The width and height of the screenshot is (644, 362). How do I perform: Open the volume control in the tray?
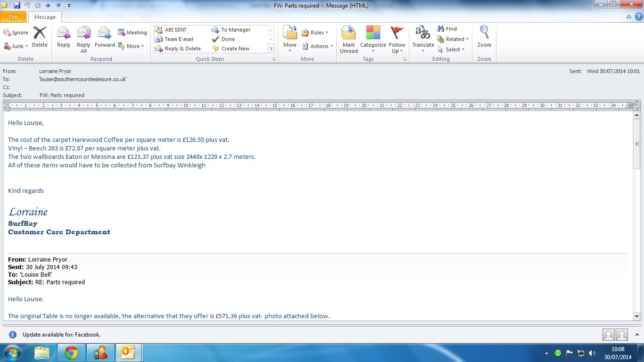coord(592,353)
